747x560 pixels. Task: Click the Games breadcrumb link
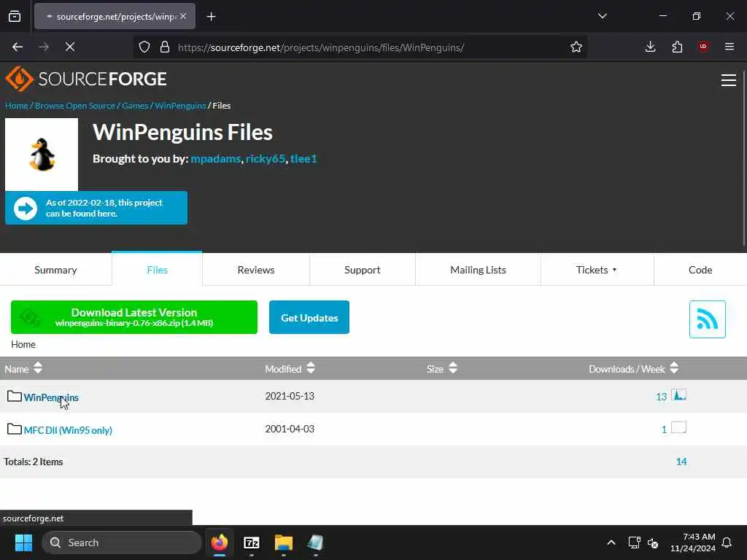pyautogui.click(x=135, y=105)
